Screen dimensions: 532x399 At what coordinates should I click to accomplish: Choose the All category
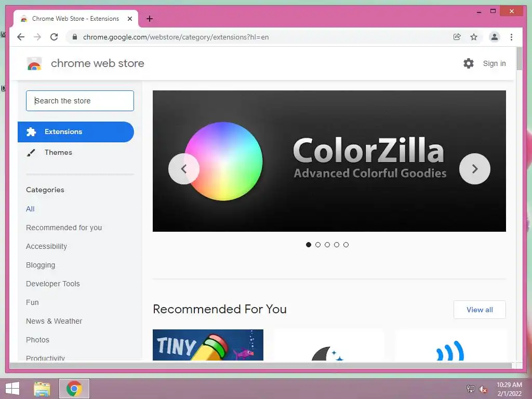point(30,209)
